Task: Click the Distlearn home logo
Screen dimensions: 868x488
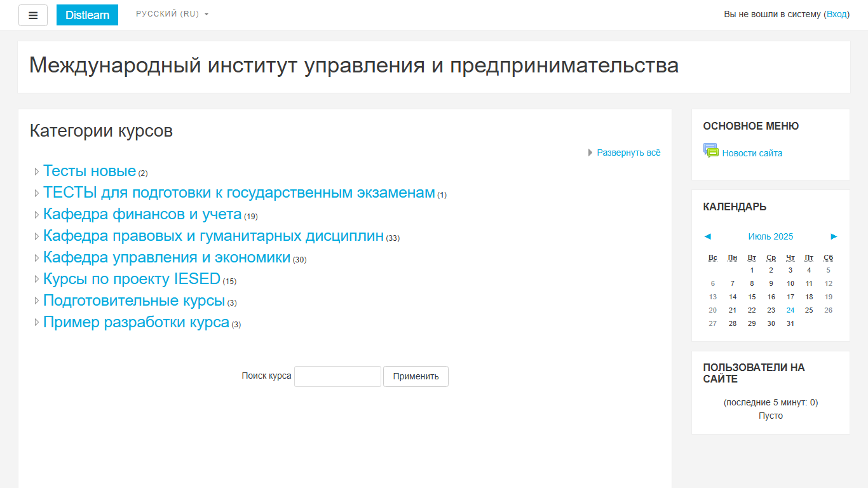Action: coord(87,15)
